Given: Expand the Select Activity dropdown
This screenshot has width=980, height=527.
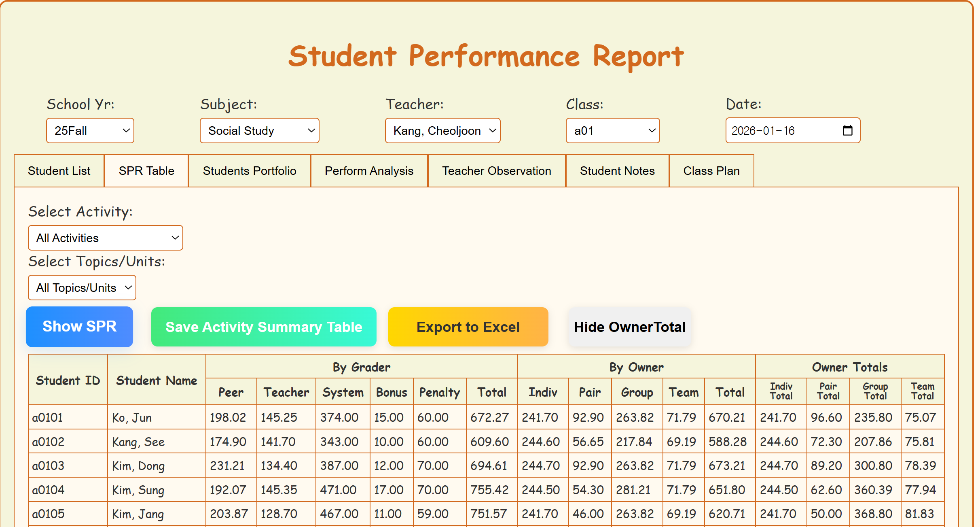Looking at the screenshot, I should (105, 238).
